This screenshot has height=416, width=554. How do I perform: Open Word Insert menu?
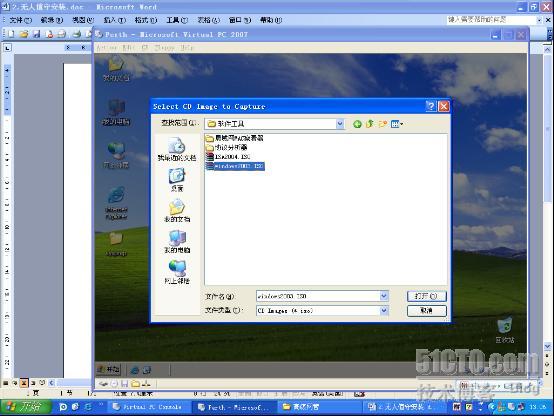[x=115, y=20]
